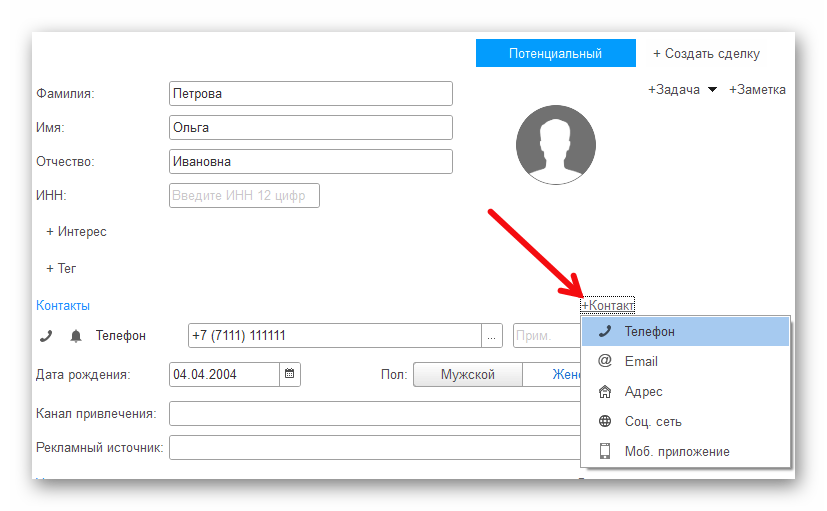Click + Создать сделку
The image size is (827, 511).
pos(706,54)
